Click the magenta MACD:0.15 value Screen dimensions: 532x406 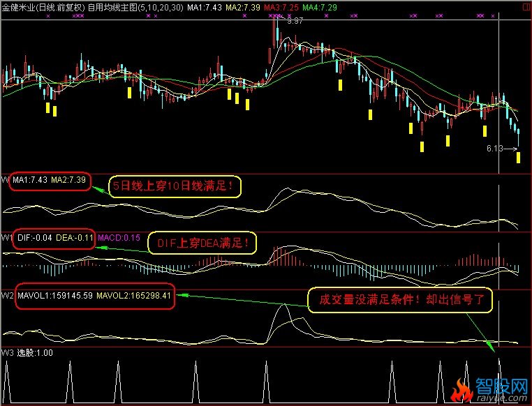click(x=119, y=238)
